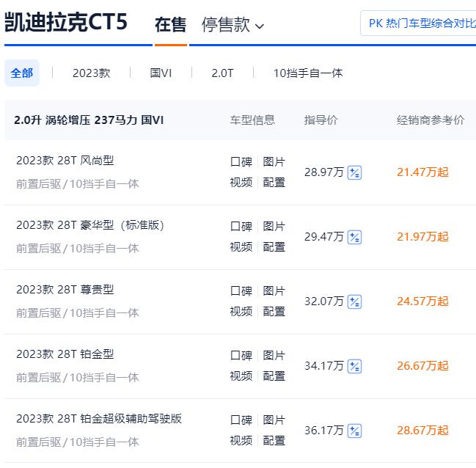Filter by 国VI emission standard
This screenshot has width=476, height=468.
click(161, 73)
